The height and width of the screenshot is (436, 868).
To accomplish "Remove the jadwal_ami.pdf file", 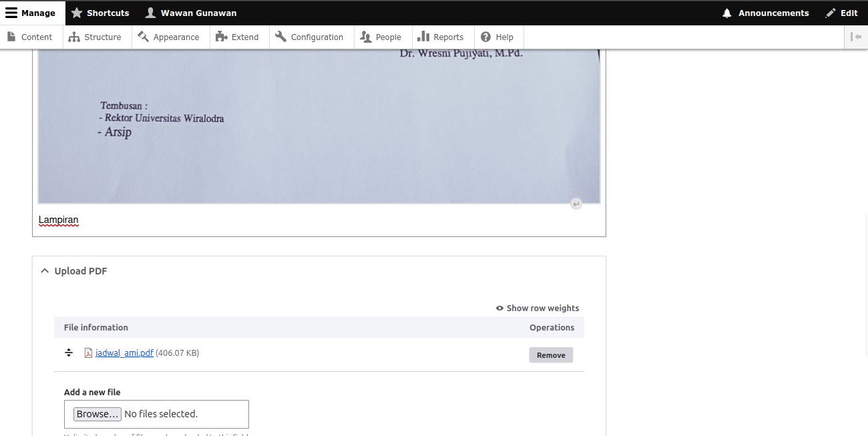I will (551, 355).
